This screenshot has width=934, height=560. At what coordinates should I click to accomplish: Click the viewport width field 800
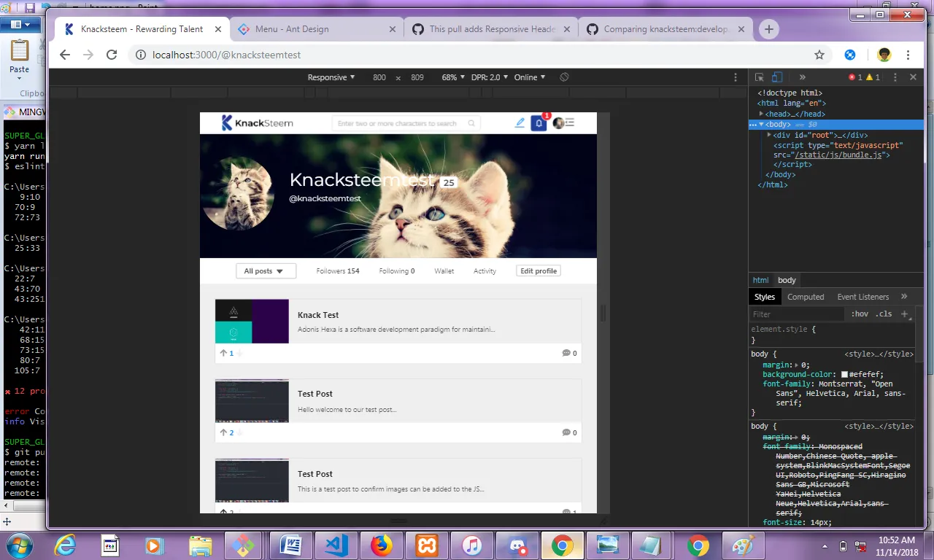pyautogui.click(x=379, y=77)
